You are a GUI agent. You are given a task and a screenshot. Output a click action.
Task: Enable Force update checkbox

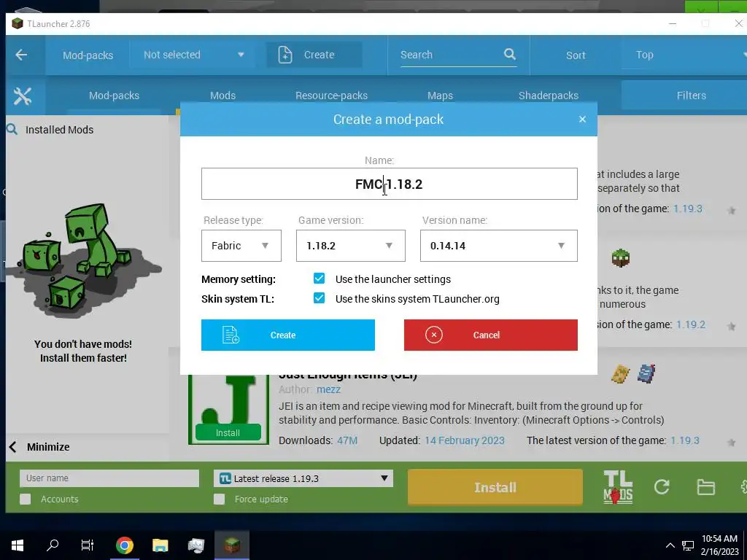(x=219, y=499)
